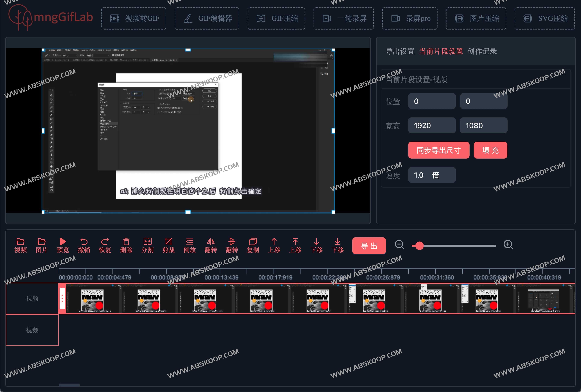Click the timeline zoom slider handle

(x=419, y=246)
